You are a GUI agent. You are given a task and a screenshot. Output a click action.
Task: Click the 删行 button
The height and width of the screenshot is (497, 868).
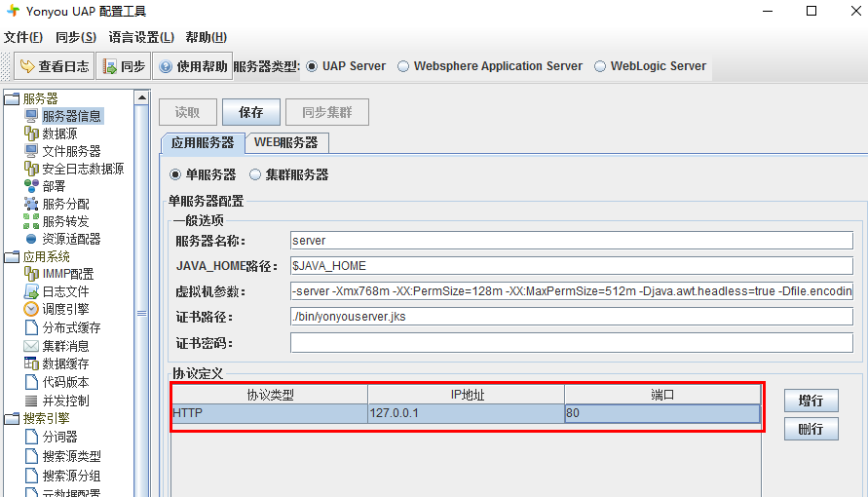coord(811,429)
